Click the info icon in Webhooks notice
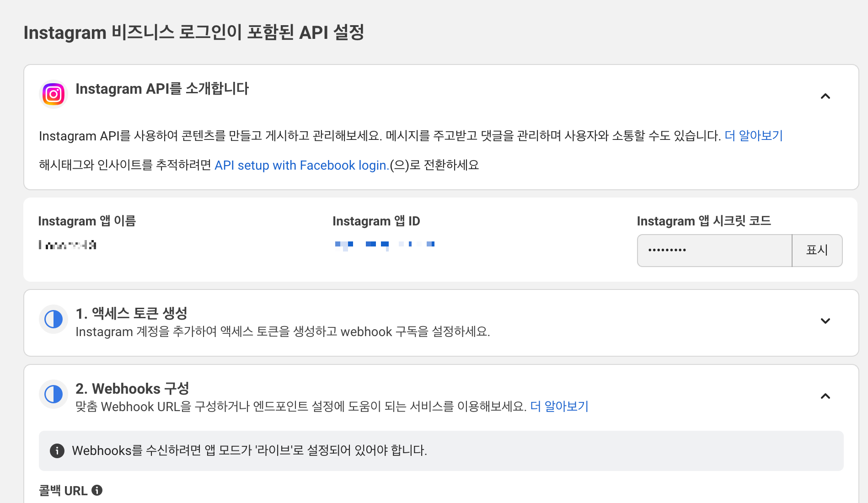This screenshot has width=868, height=503. [x=57, y=450]
